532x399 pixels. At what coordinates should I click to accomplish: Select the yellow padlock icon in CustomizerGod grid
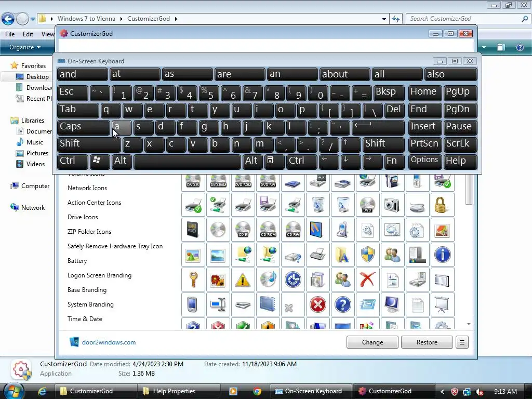442,205
